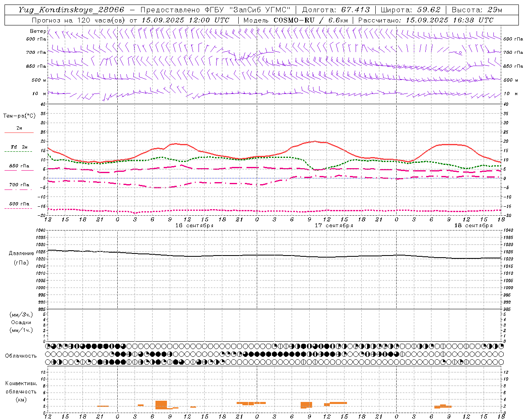Image resolution: width=525 pixels, height=420 pixels.
Task: Click the Давление pressure panel title
Action: coord(21,253)
